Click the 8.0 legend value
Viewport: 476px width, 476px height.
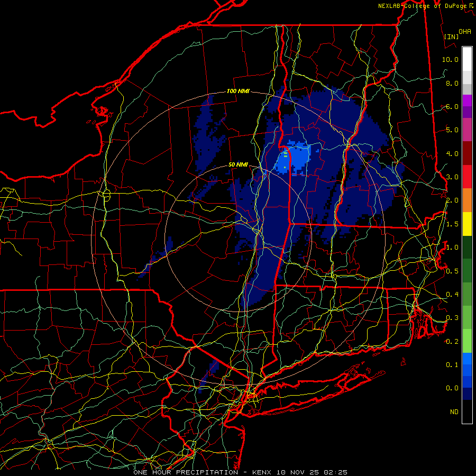tap(452, 83)
